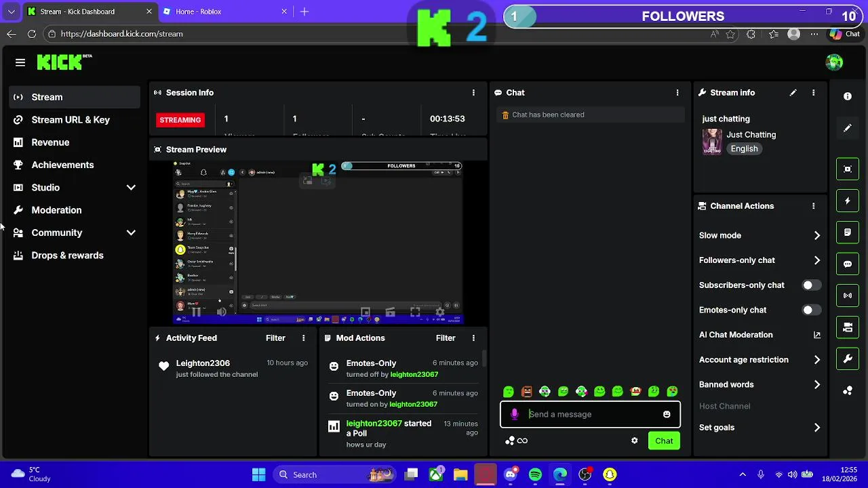The image size is (868, 488).
Task: Open a new browser tab
Action: pos(304,12)
